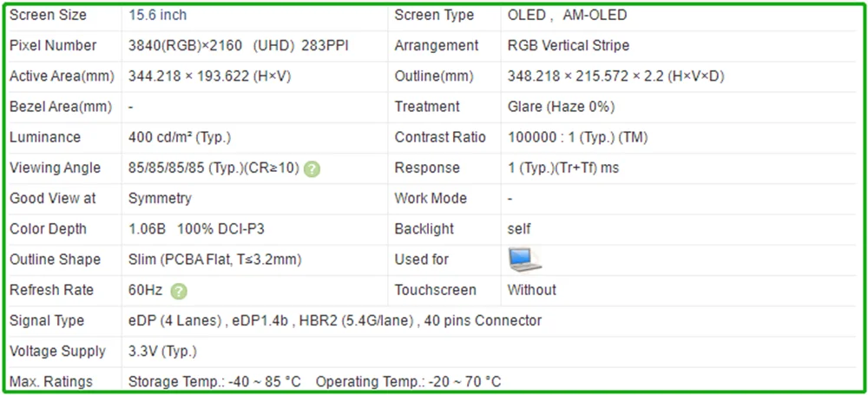Click the 'Contrast Ratio' label
Screen dimensions: 868x395
pos(440,137)
